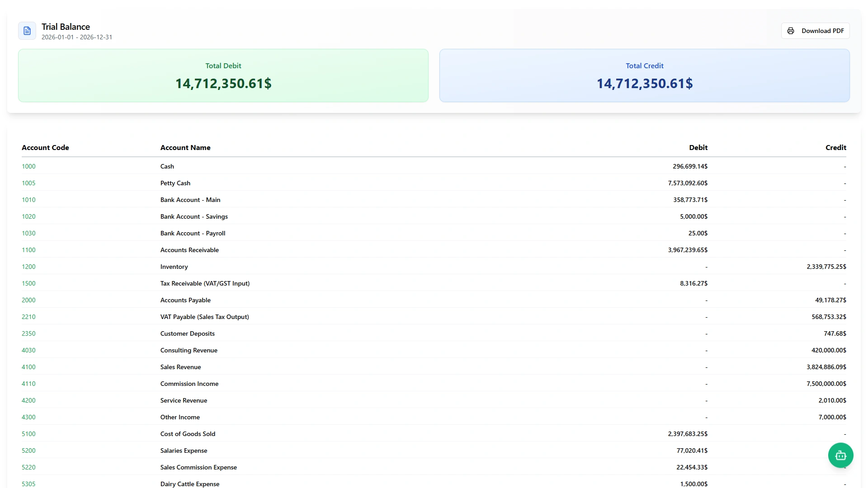Open account code 1200 Inventory
Image resolution: width=868 pixels, height=488 pixels.
[x=28, y=267]
